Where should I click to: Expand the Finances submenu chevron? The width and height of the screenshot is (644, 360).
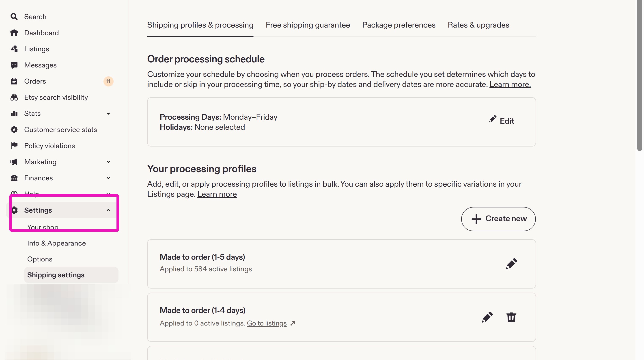click(x=108, y=178)
